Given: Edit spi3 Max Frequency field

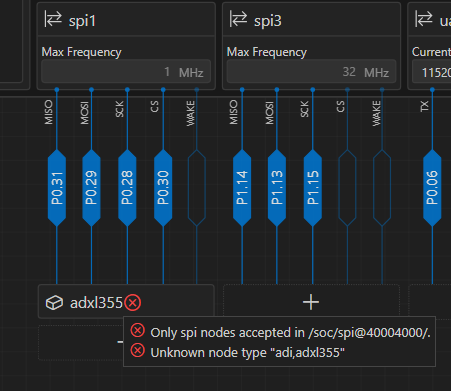Looking at the screenshot, I should coord(311,72).
